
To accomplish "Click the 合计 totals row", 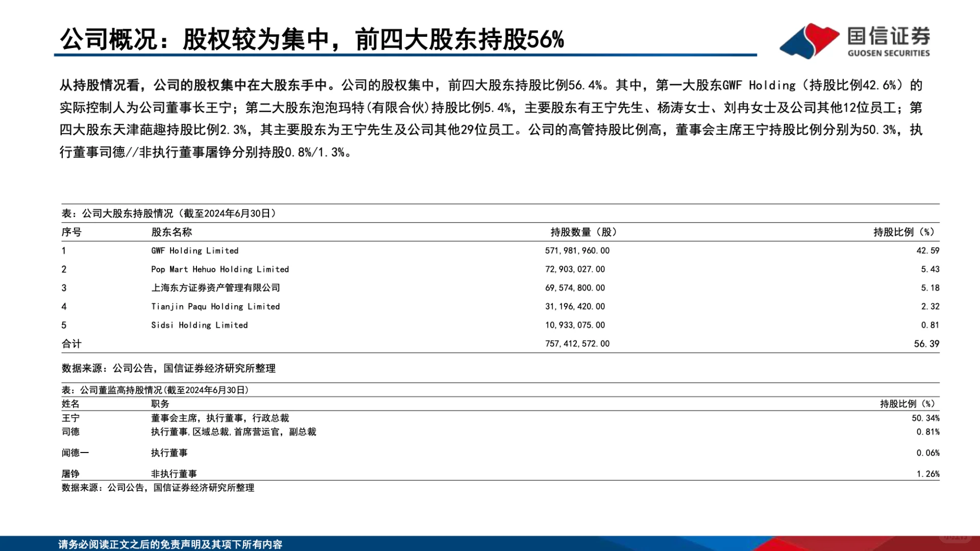I will (x=71, y=343).
